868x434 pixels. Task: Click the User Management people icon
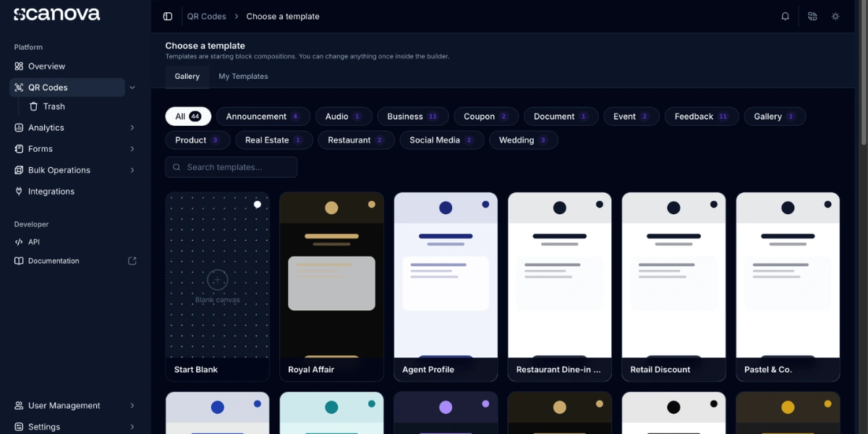tap(19, 406)
